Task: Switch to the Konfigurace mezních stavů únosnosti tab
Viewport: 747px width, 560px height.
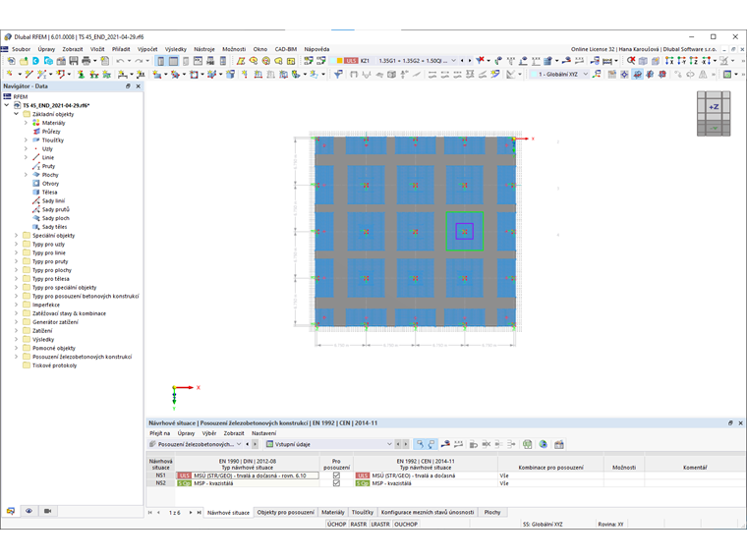Action: [x=428, y=513]
